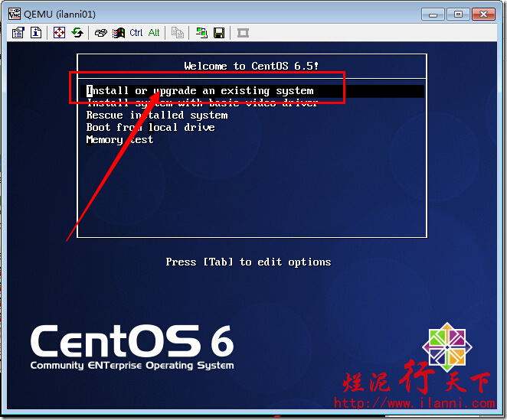This screenshot has height=420, width=507.
Task: Request a screen refresh with green arrows icon
Action: click(77, 33)
